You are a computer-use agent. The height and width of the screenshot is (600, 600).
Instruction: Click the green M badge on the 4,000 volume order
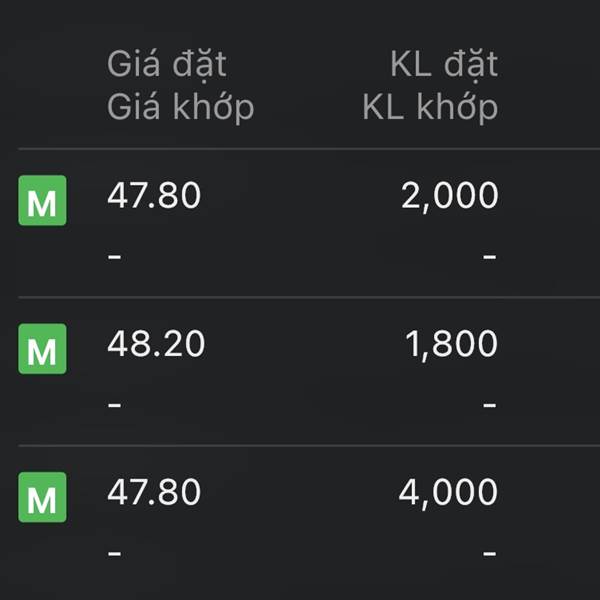pos(42,497)
